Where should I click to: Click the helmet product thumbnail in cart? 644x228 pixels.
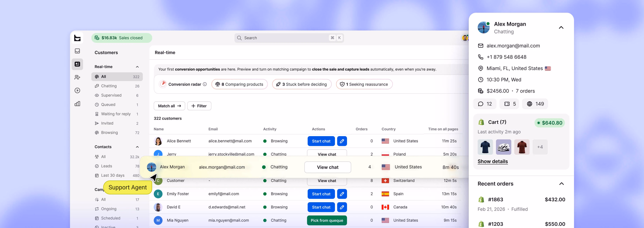[x=503, y=147]
